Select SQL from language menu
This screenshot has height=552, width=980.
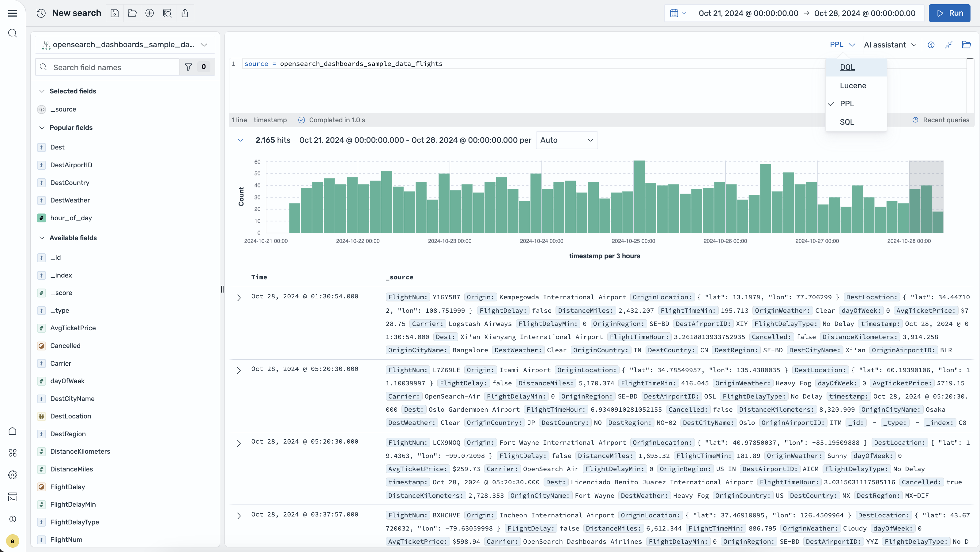point(846,122)
